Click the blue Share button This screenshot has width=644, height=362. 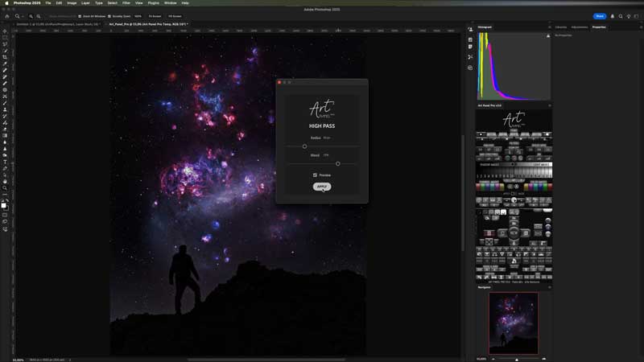600,16
